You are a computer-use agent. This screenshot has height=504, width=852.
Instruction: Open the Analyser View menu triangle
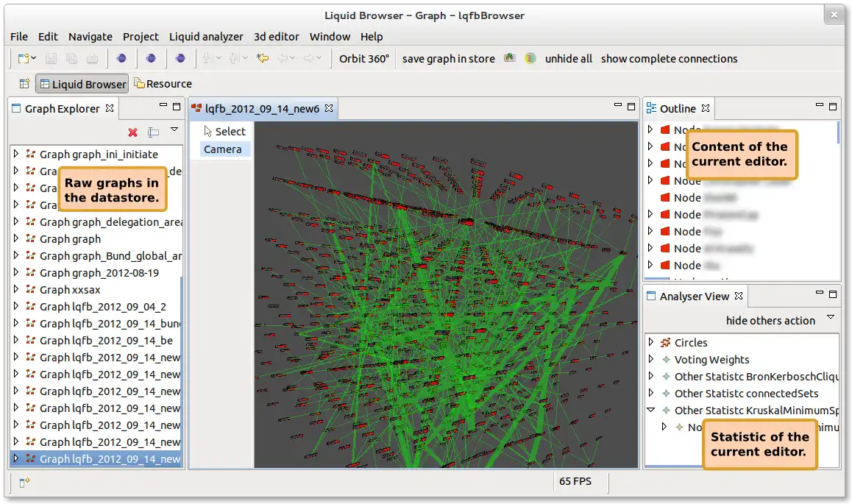[x=830, y=317]
